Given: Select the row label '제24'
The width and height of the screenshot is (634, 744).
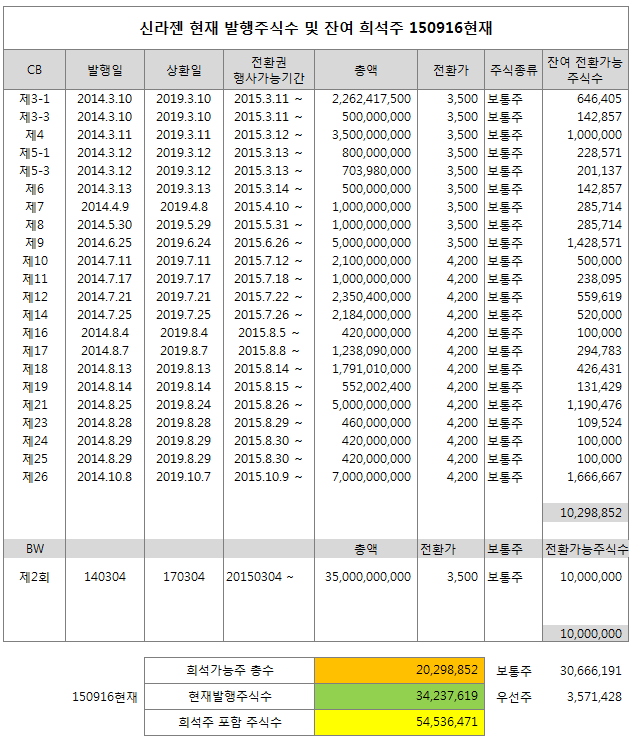Looking at the screenshot, I should (x=35, y=441).
